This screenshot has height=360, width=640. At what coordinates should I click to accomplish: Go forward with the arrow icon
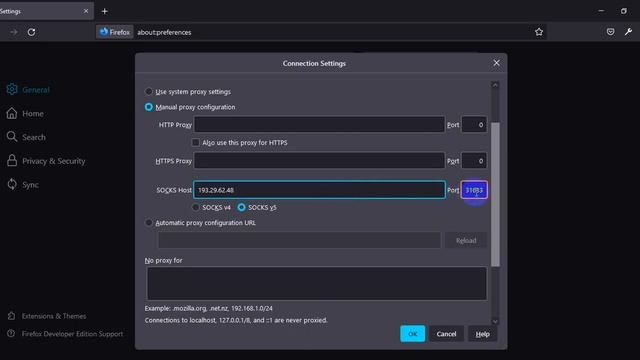point(14,32)
